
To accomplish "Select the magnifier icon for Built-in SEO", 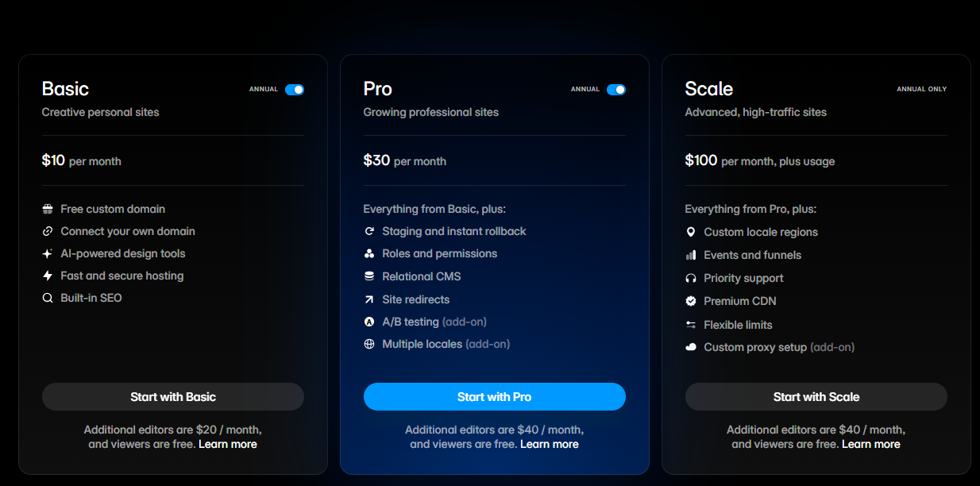I will pos(48,298).
